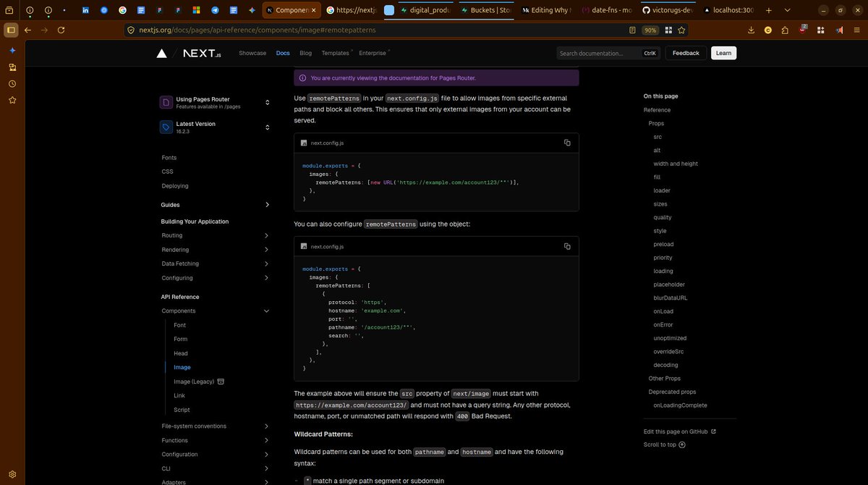Open bookmarks star icon in sidebar
Screen dimensions: 868x485
pyautogui.click(x=12, y=101)
